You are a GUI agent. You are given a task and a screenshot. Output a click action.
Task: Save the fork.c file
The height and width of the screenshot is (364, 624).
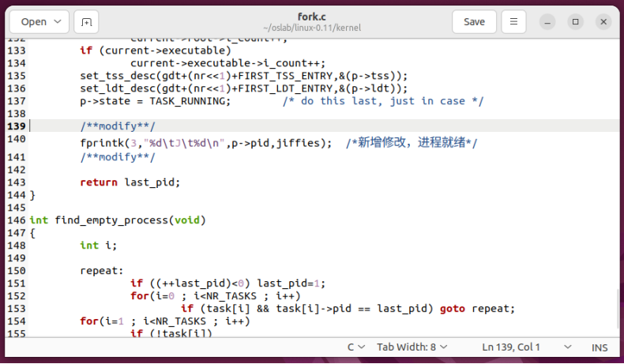pyautogui.click(x=474, y=22)
